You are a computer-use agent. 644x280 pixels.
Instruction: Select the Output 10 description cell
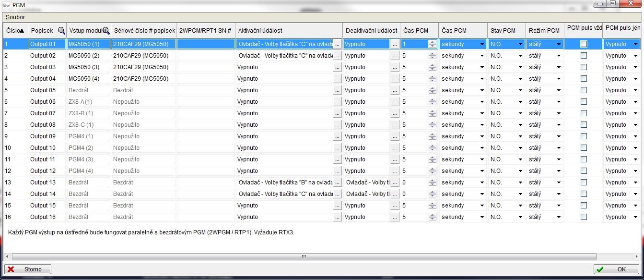(x=47, y=148)
